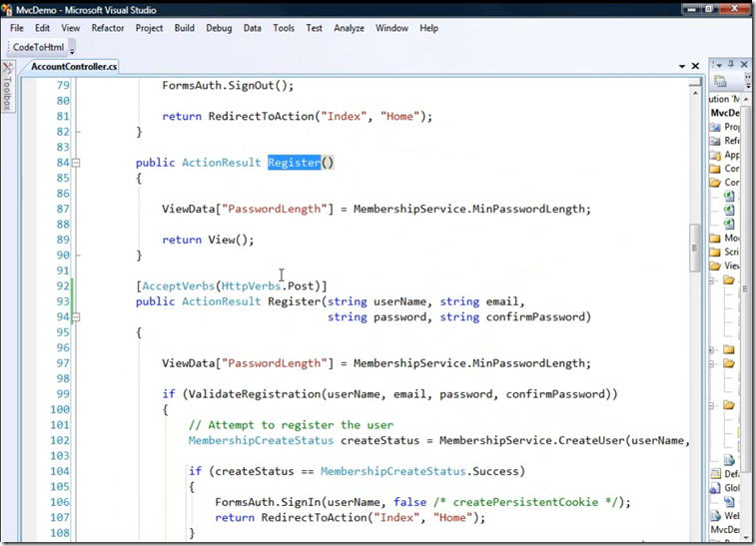Click the Solution Explorer scroll up arrow
The height and width of the screenshot is (546, 756).
(x=746, y=99)
